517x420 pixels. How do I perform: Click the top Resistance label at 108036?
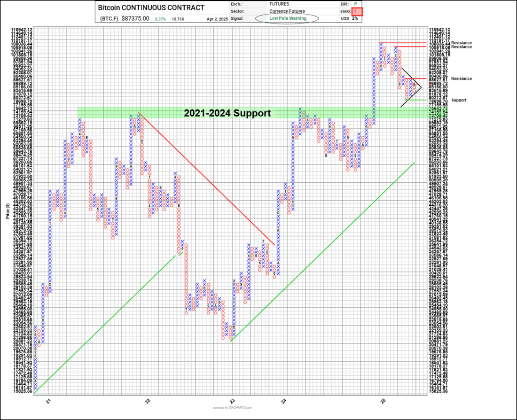[x=461, y=43]
